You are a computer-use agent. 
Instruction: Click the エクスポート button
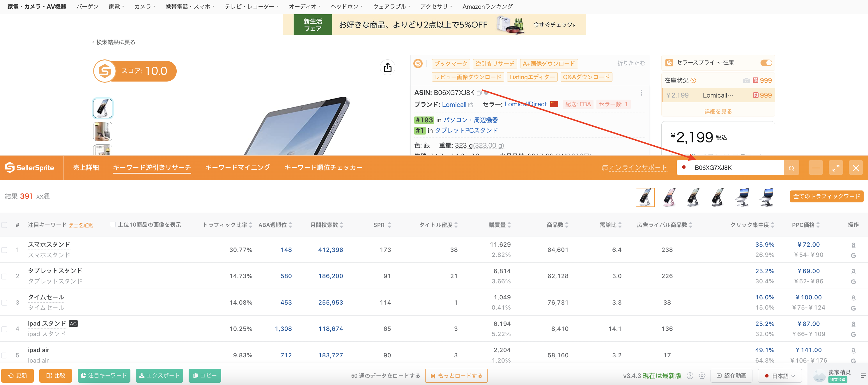(x=160, y=376)
